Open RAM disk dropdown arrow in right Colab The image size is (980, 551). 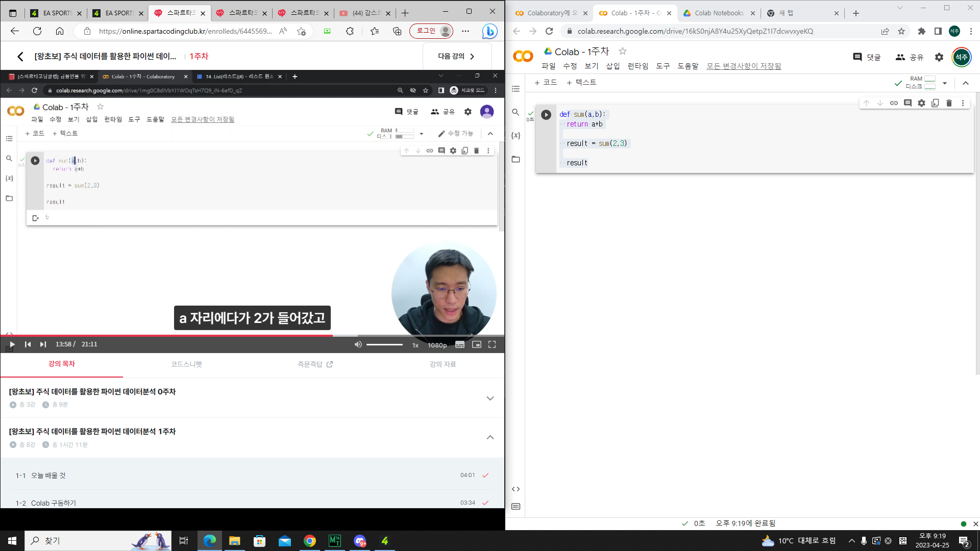(945, 83)
